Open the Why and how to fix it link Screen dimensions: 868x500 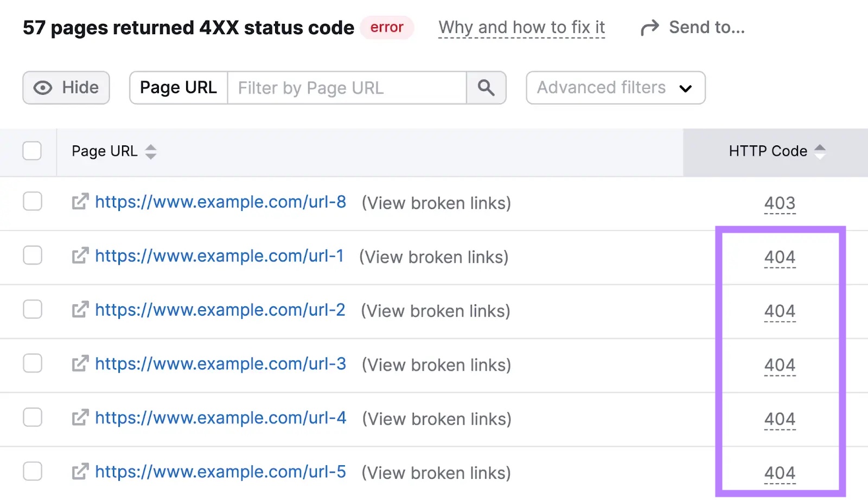point(521,27)
